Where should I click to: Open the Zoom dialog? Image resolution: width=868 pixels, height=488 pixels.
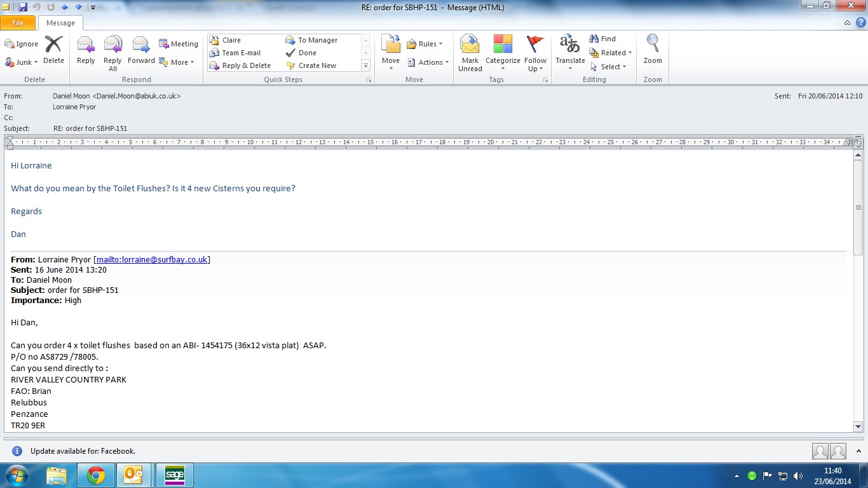click(653, 50)
